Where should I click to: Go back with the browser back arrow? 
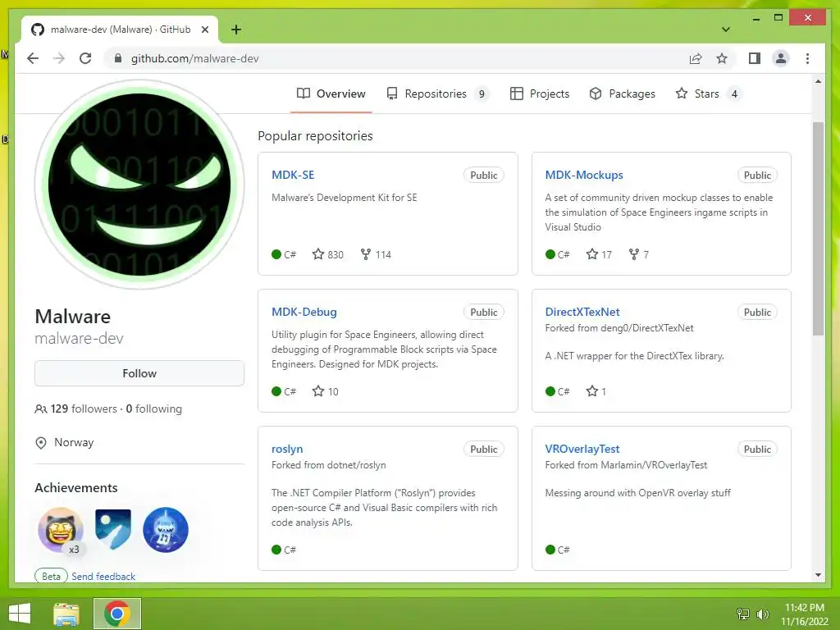pos(33,58)
